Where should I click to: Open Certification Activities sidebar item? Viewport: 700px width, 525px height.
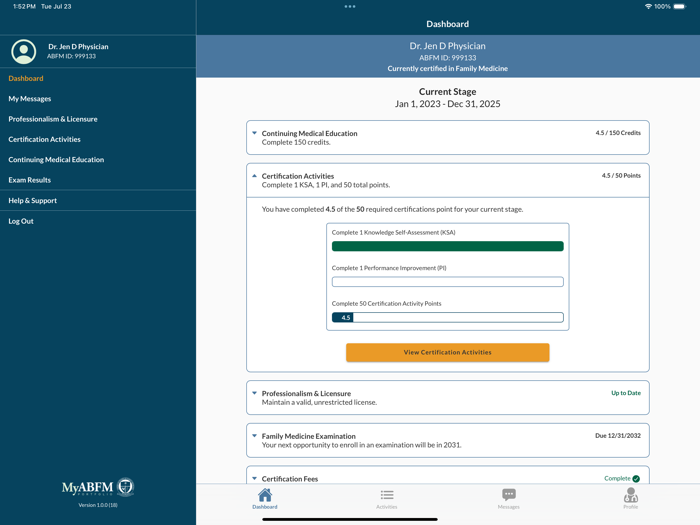(x=44, y=139)
